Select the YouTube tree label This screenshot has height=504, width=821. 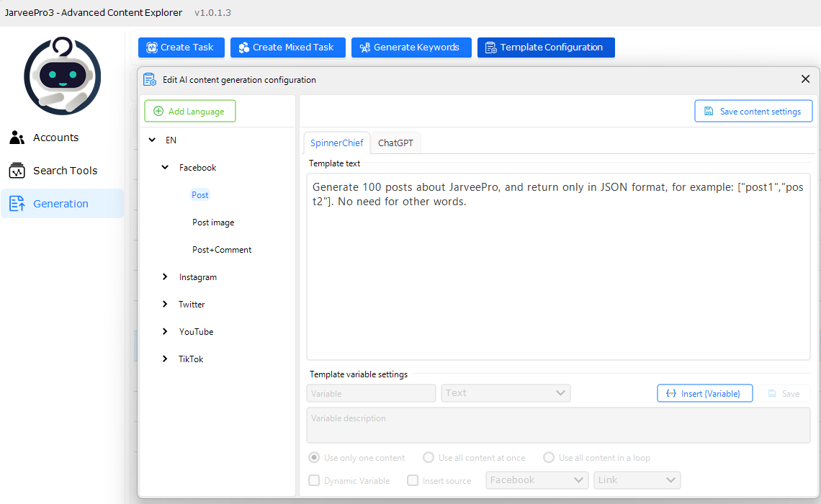tap(197, 331)
